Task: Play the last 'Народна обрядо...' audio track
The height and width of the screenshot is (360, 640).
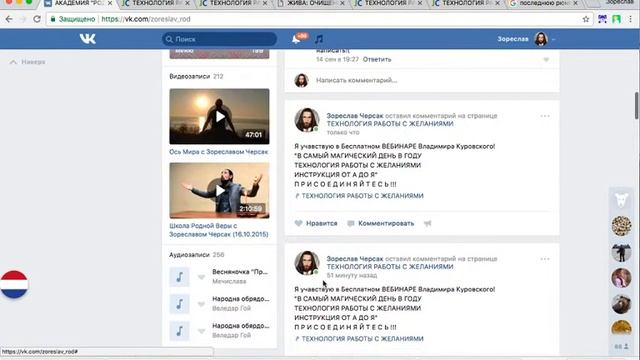Action: 179,331
